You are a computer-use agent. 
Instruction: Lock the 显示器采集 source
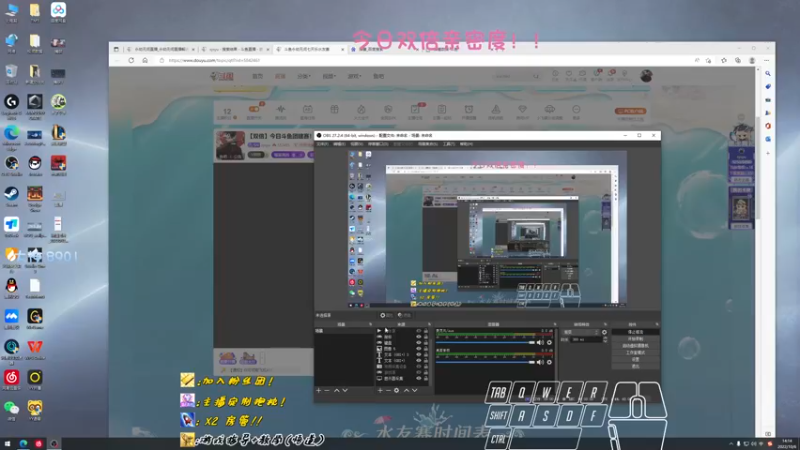(x=426, y=378)
